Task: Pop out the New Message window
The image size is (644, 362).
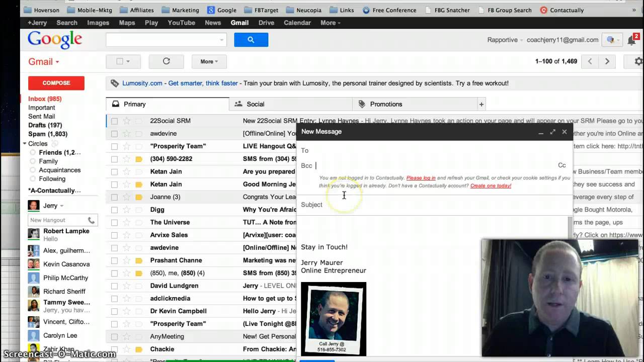Action: point(552,132)
